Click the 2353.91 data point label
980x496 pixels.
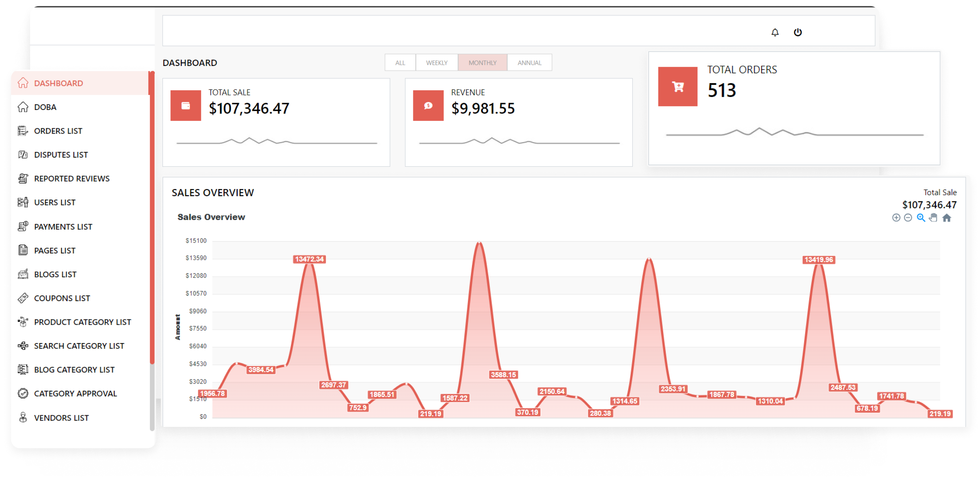673,389
